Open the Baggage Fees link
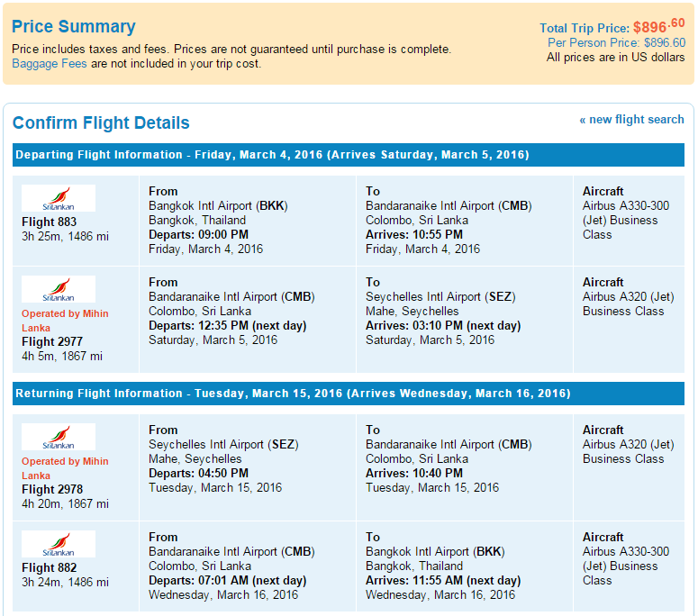This screenshot has height=616, width=698. pyautogui.click(x=49, y=64)
